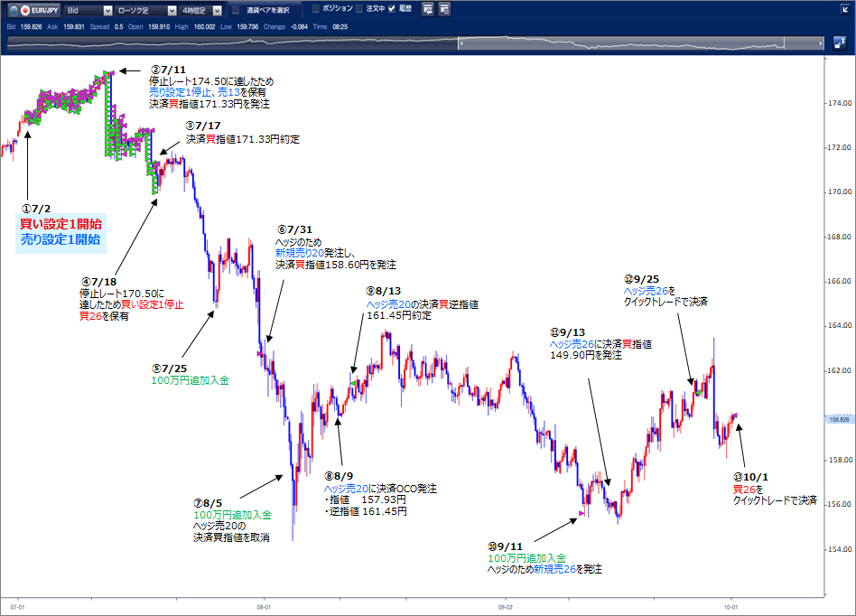
Task: Tick the 通貨ペアを選択 checkbox
Action: [236, 10]
